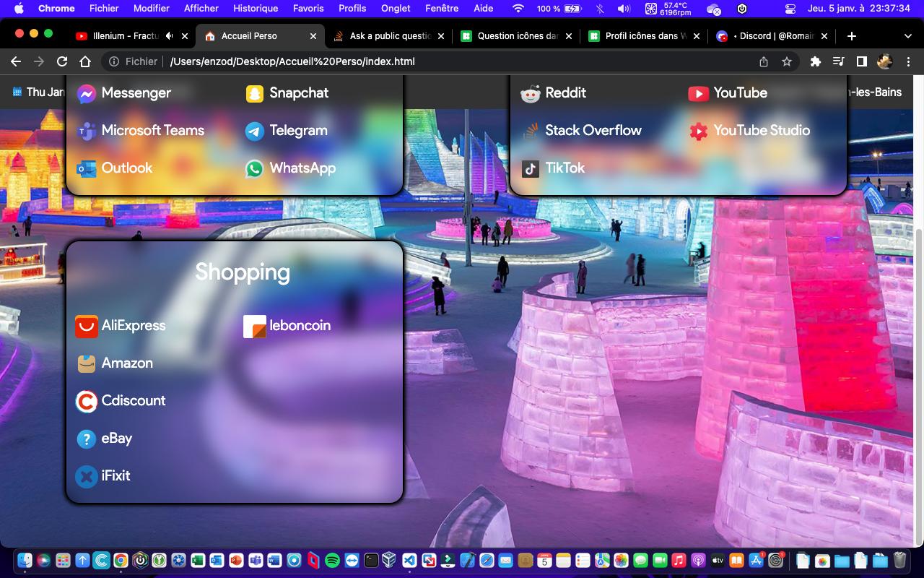Switch to Profil icônes tab
Screen dimensions: 924x578
pyautogui.click(x=644, y=36)
